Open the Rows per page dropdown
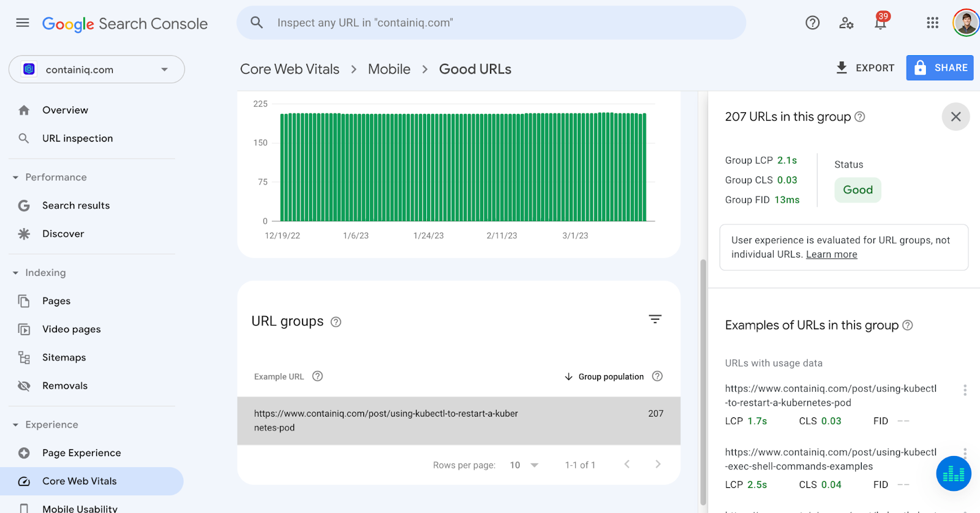Viewport: 980px width, 513px height. click(524, 465)
